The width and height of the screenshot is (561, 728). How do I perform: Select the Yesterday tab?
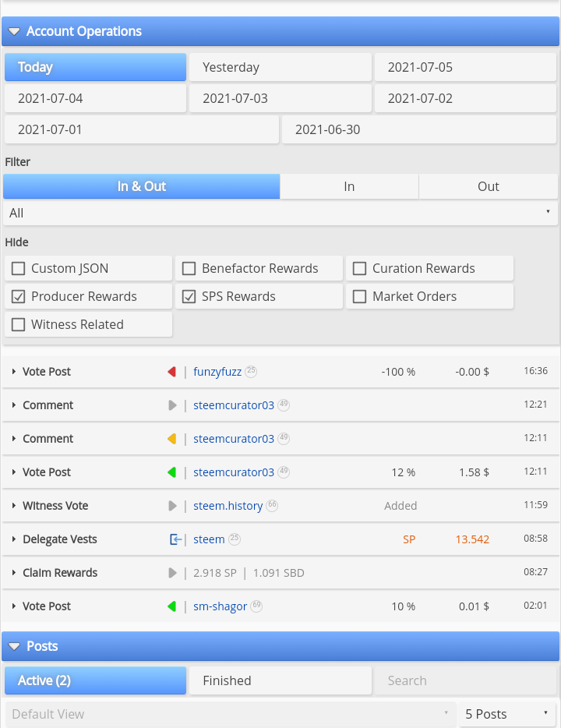click(280, 67)
